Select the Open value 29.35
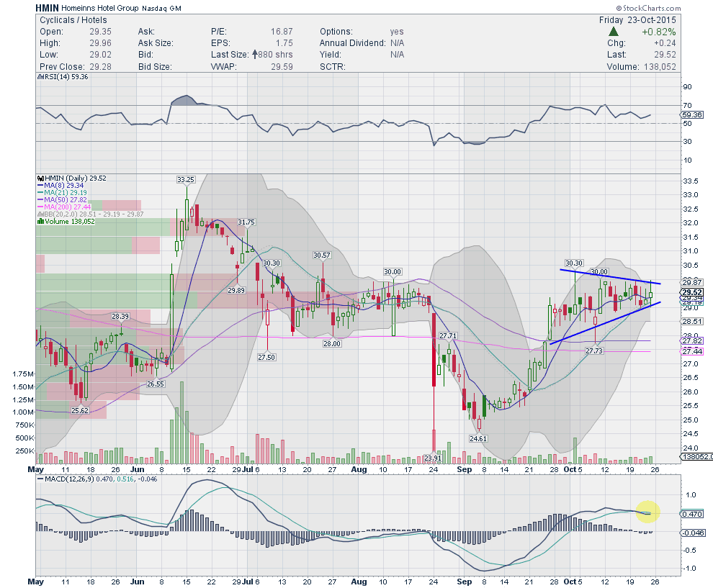Image resolution: width=713 pixels, height=588 pixels. [x=100, y=32]
